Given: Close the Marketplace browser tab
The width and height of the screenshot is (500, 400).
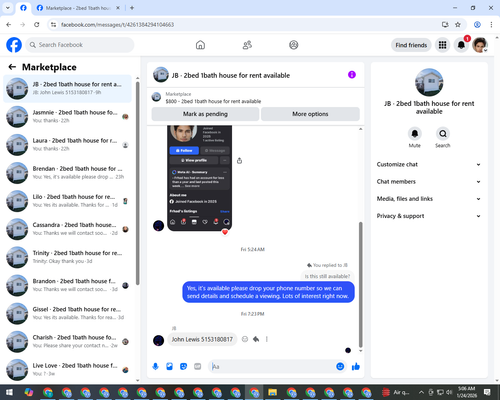Looking at the screenshot, I should [x=118, y=8].
